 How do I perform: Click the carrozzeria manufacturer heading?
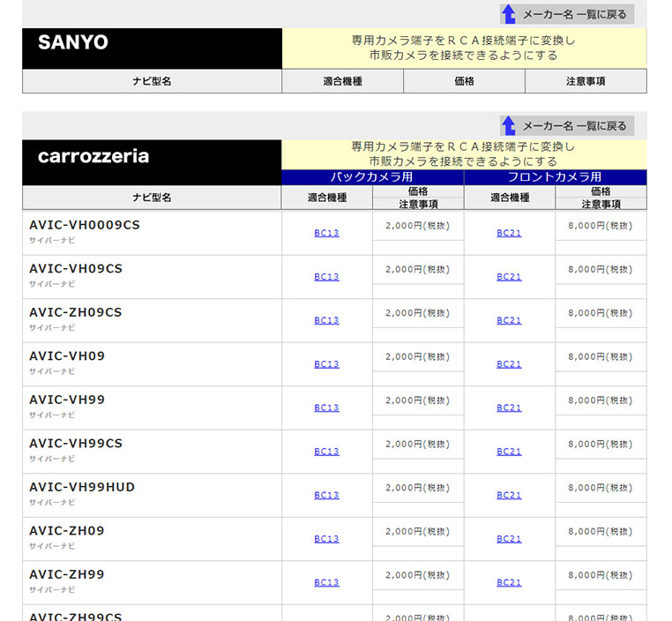pyautogui.click(x=93, y=156)
